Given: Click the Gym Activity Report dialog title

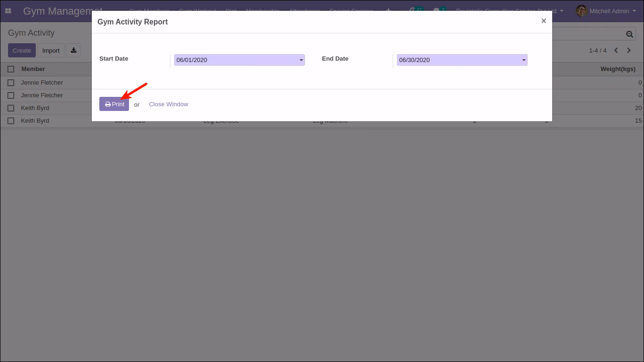Looking at the screenshot, I should click(x=132, y=22).
